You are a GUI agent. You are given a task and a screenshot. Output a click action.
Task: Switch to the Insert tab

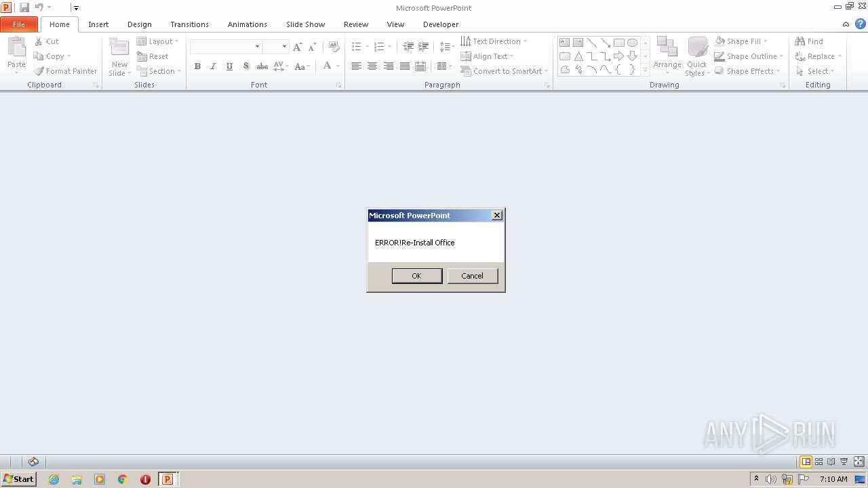pos(98,24)
